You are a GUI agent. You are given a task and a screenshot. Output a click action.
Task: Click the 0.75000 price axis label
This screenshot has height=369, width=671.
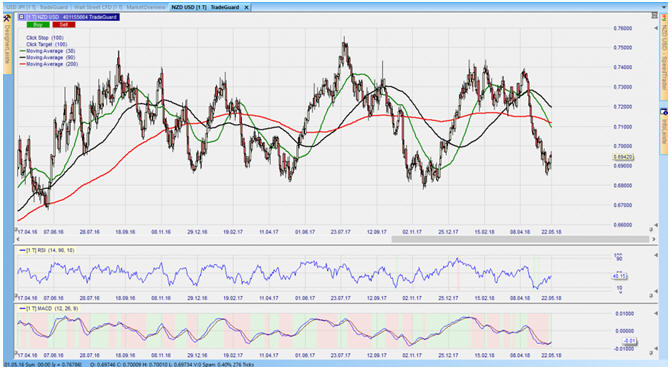point(623,48)
